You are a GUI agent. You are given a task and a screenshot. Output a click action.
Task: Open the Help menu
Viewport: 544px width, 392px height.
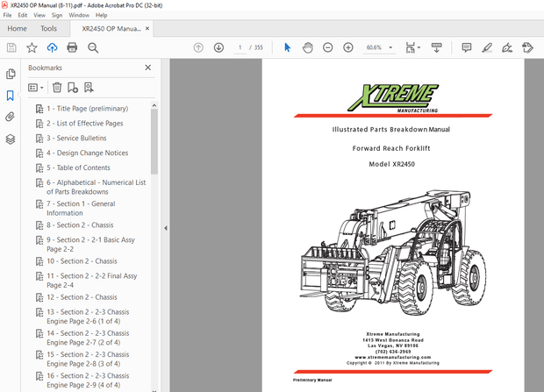[101, 15]
